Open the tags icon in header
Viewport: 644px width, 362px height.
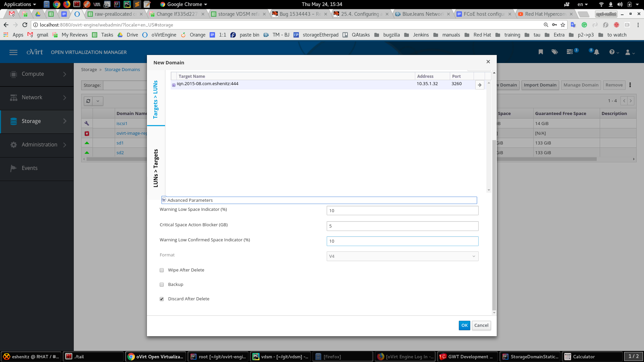tap(555, 52)
